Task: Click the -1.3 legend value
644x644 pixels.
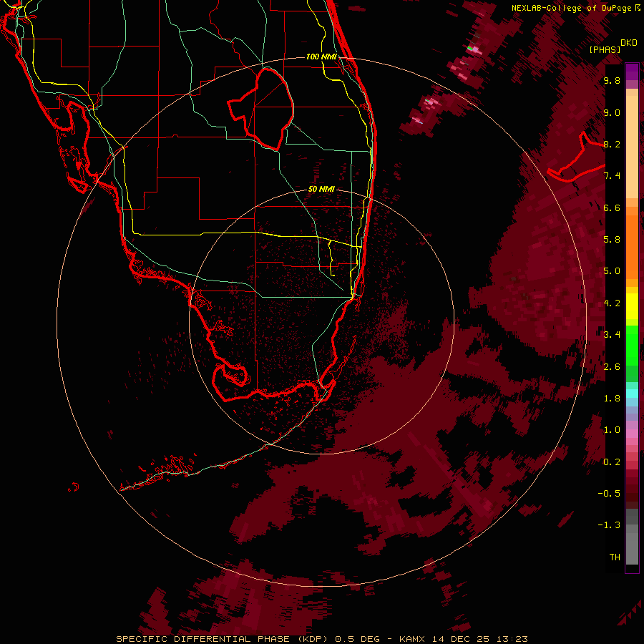Action: coord(609,525)
